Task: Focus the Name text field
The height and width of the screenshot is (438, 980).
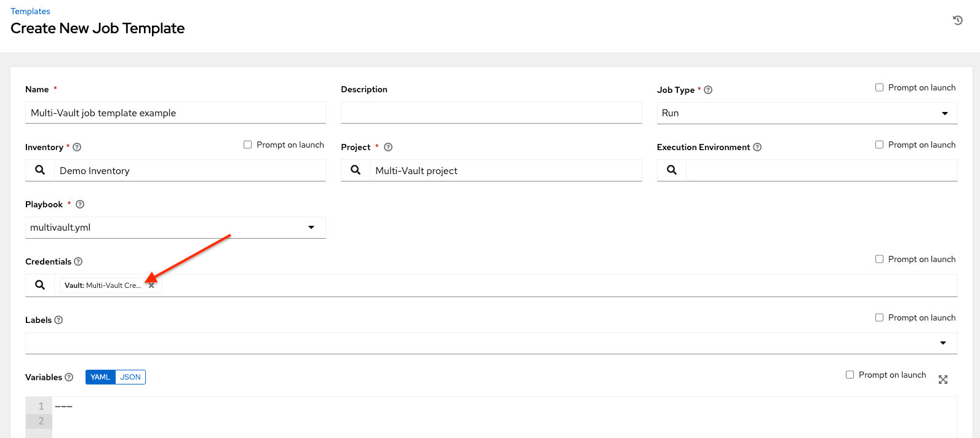Action: coord(175,113)
